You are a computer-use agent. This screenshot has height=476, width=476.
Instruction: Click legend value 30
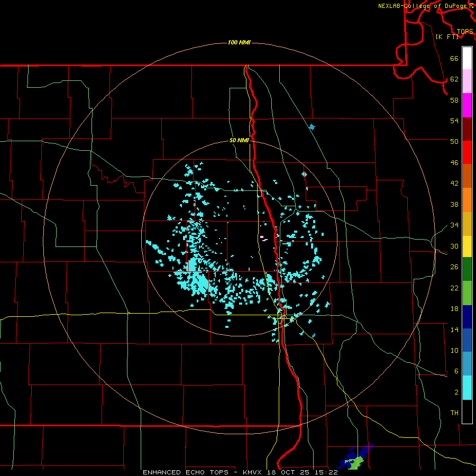pyautogui.click(x=454, y=246)
